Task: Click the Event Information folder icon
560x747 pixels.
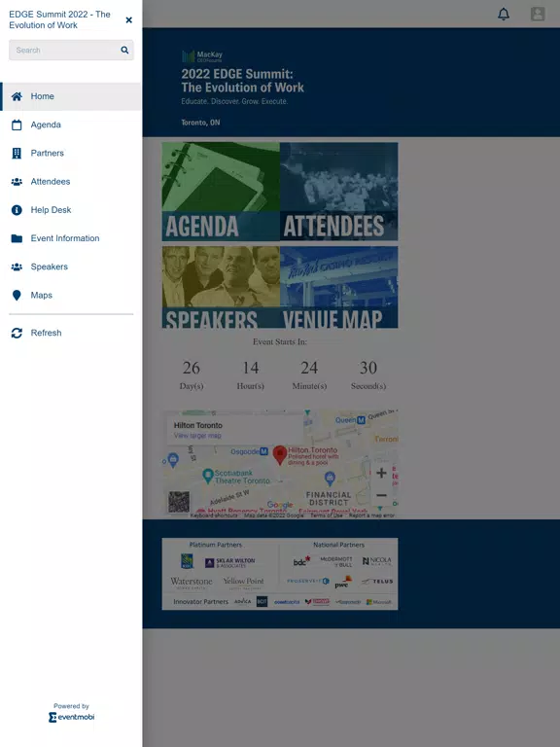Action: pos(17,238)
